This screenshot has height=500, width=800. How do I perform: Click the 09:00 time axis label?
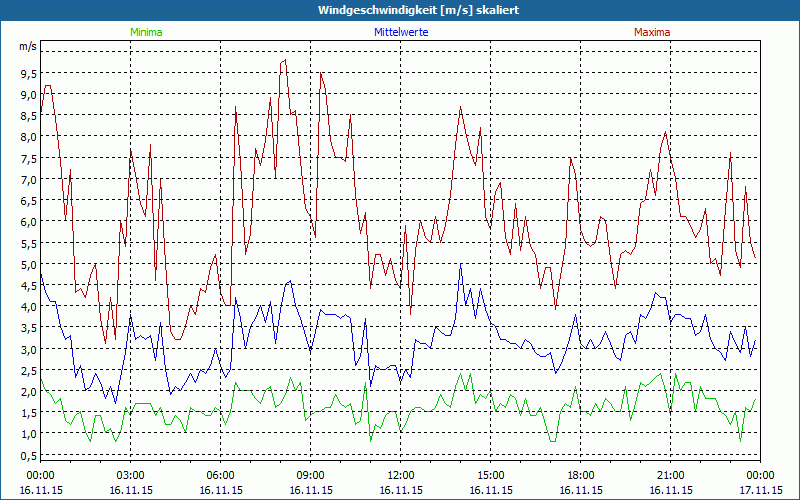pos(311,476)
